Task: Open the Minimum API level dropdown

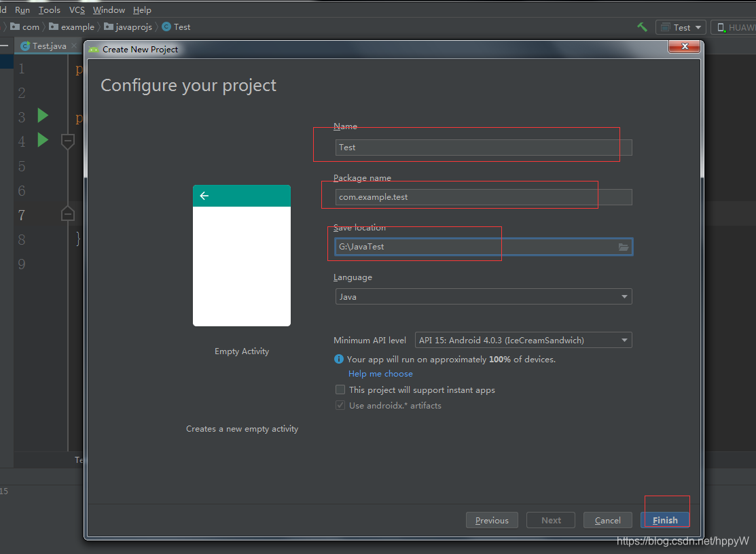Action: pyautogui.click(x=523, y=341)
